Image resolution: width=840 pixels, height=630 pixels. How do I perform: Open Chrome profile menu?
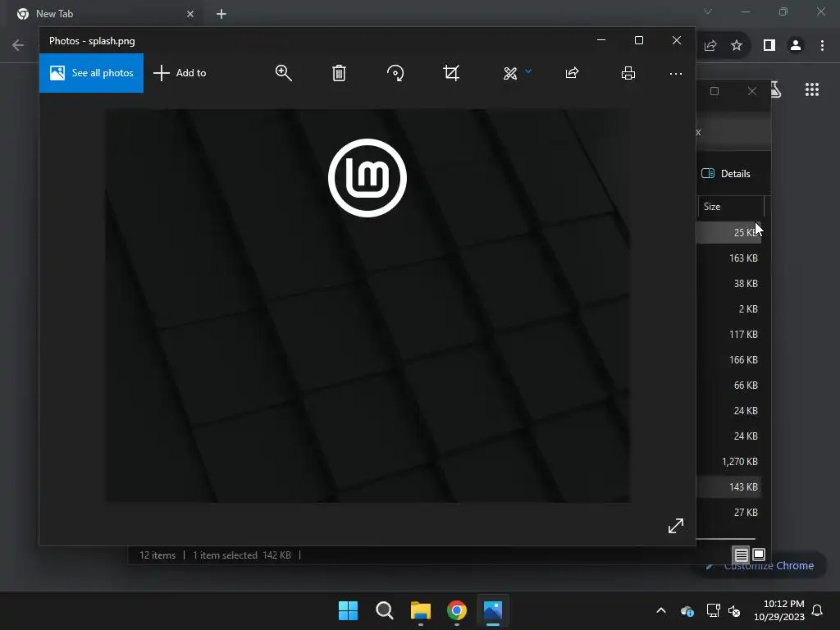pyautogui.click(x=796, y=46)
